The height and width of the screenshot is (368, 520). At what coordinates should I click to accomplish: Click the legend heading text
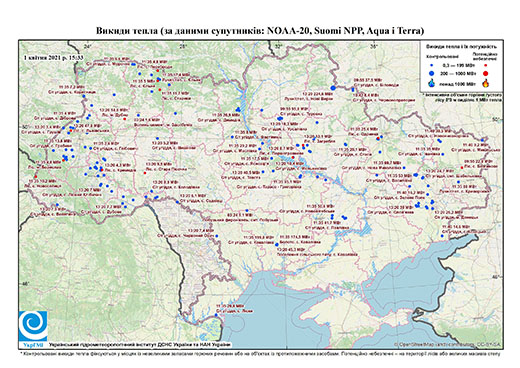click(462, 47)
